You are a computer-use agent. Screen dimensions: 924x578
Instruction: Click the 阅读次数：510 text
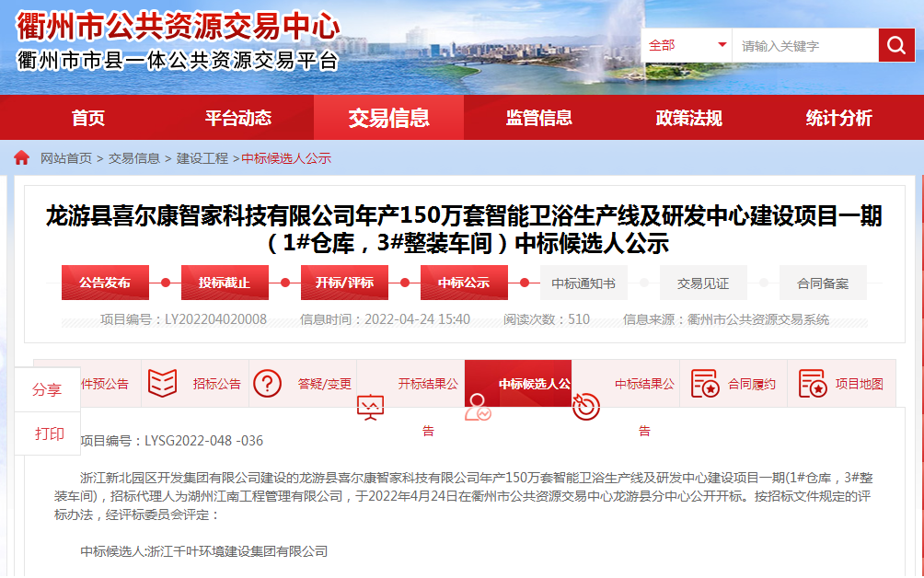547,319
